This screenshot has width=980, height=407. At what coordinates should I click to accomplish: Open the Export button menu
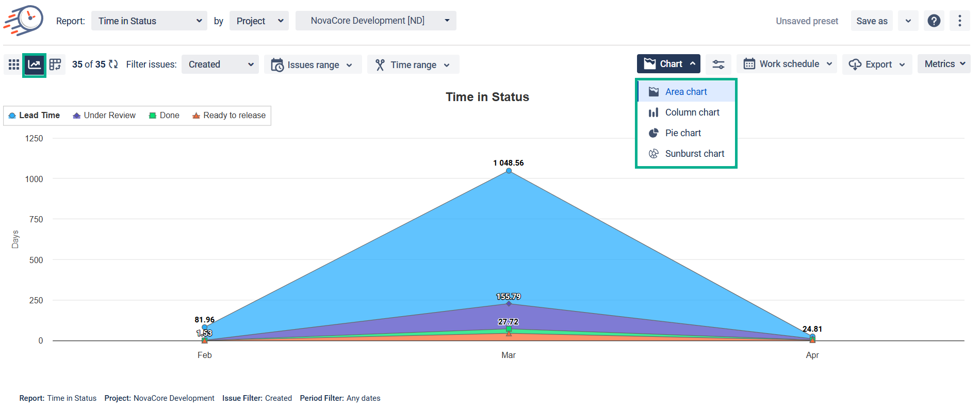[x=877, y=64]
